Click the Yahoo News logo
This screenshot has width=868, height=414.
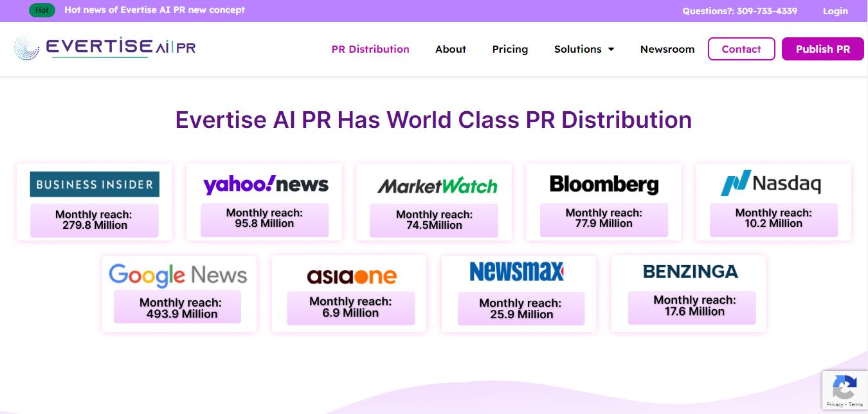click(x=266, y=184)
